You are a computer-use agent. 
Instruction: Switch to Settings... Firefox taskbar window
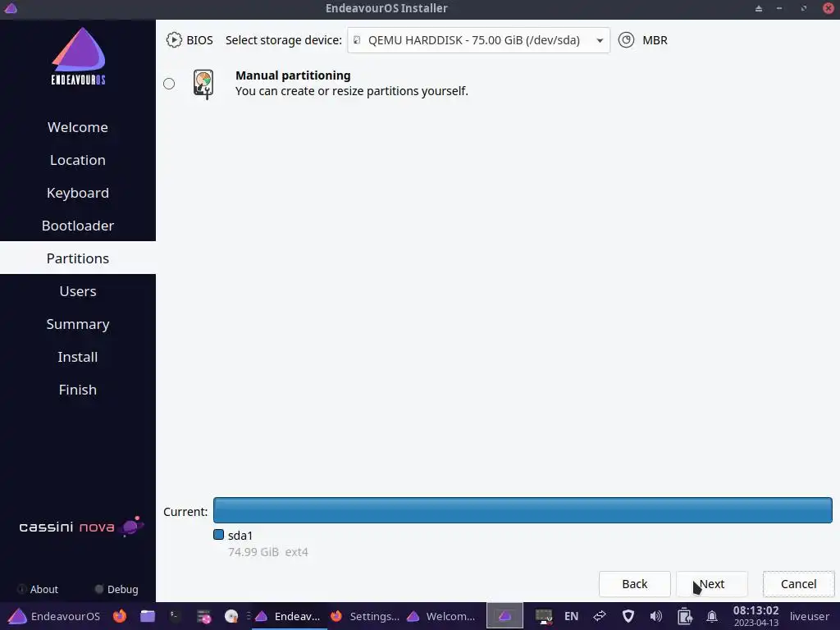pyautogui.click(x=365, y=616)
